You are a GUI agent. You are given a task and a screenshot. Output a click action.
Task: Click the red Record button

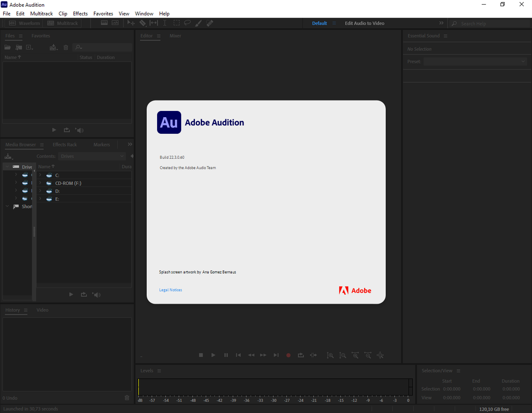(288, 355)
